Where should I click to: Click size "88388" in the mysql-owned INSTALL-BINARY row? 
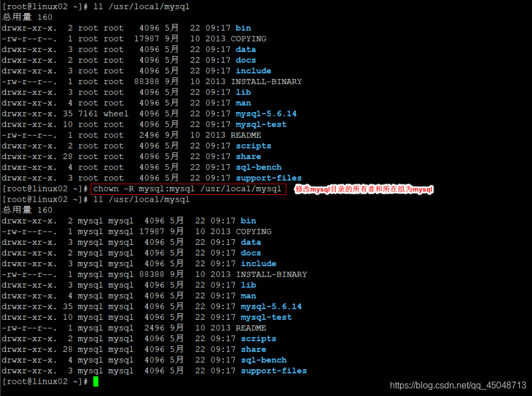[152, 274]
